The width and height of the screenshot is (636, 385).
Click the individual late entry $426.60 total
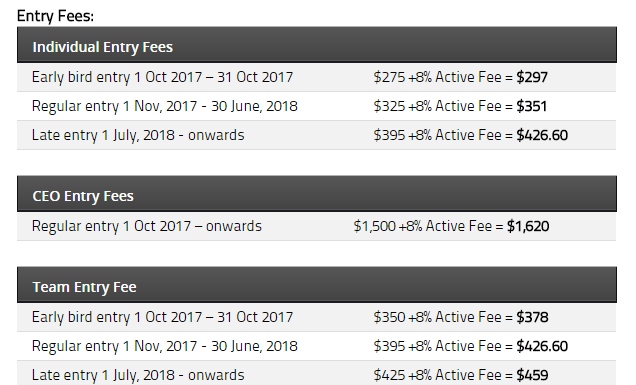(x=542, y=135)
